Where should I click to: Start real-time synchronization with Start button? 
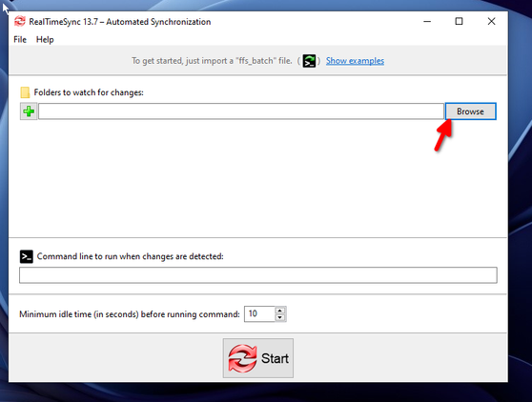click(x=258, y=358)
